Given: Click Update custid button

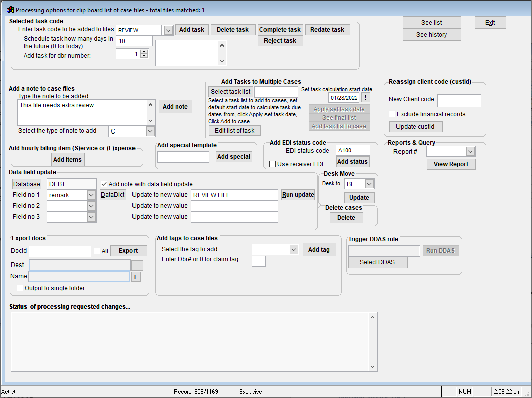Looking at the screenshot, I should pos(415,127).
